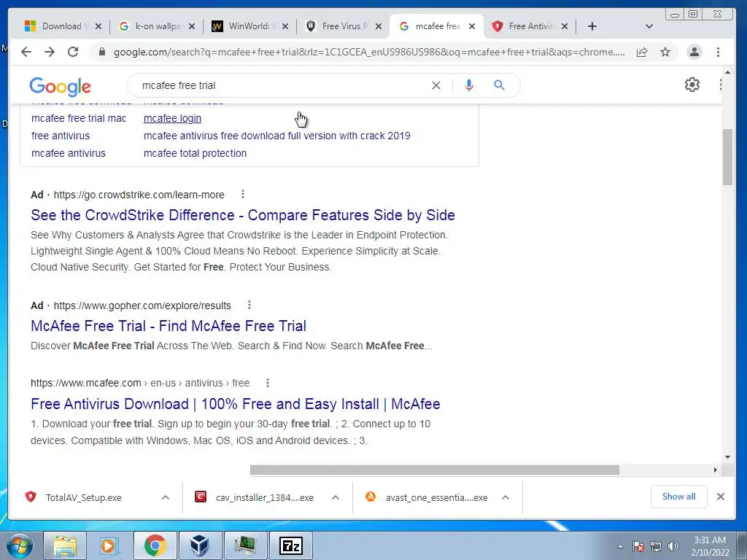Open options for the CrowdStrike ad
The image size is (747, 560).
click(x=242, y=194)
